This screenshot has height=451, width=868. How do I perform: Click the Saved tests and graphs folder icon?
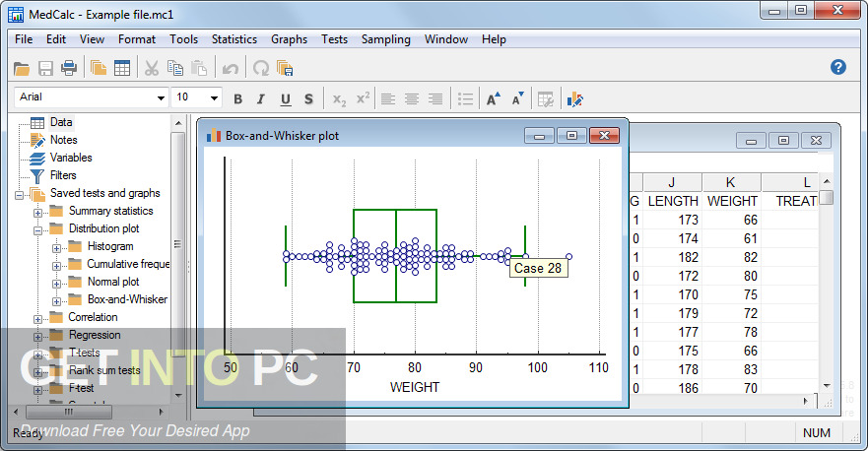37,194
